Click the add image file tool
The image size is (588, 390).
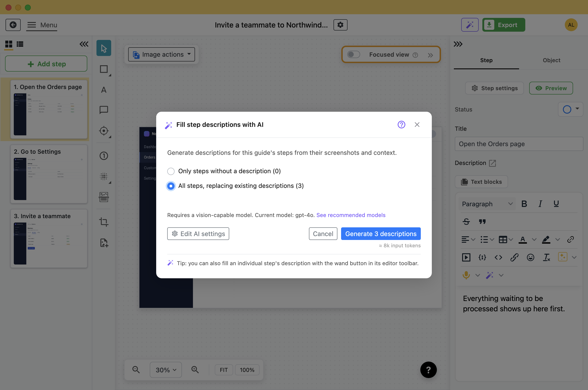[104, 243]
